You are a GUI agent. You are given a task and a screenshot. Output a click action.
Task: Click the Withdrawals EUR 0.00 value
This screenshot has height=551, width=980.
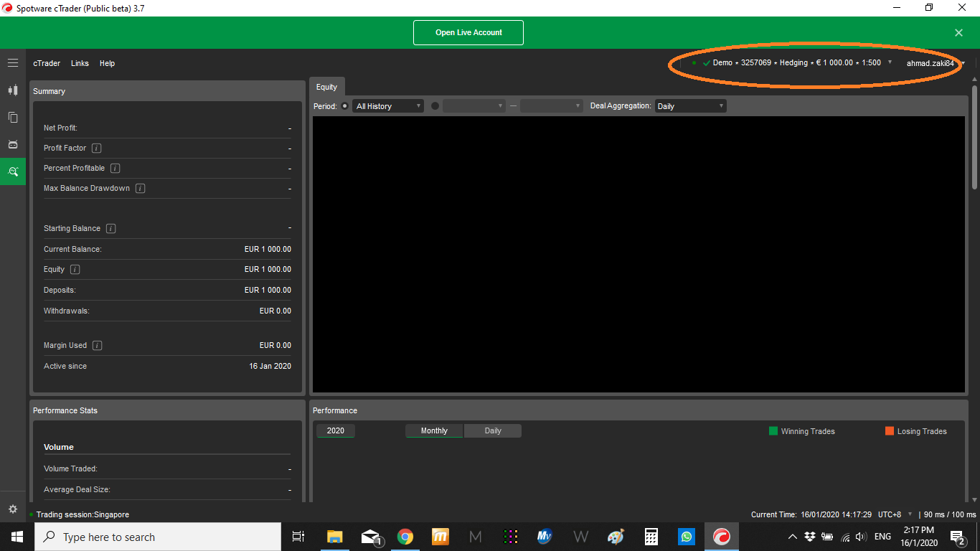pyautogui.click(x=275, y=311)
